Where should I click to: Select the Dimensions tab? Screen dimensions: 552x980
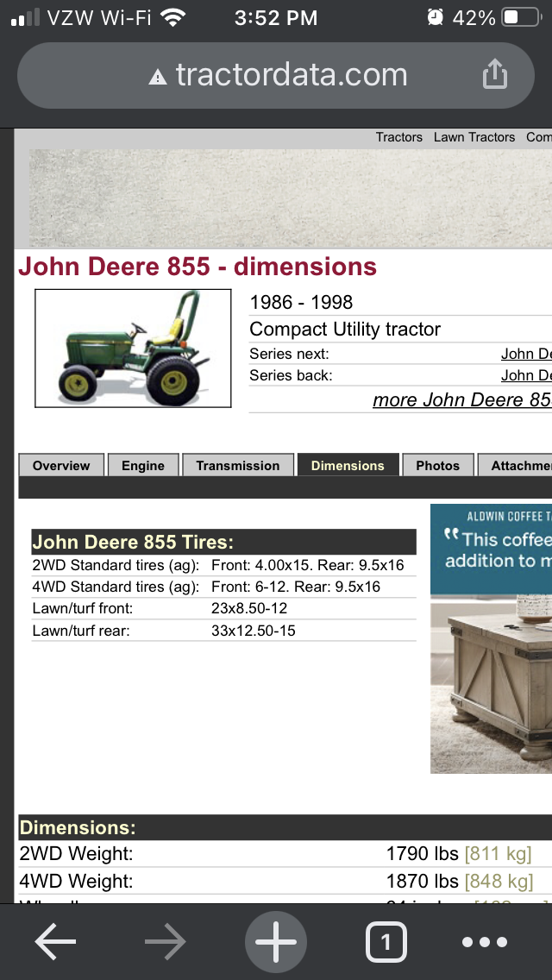348,465
